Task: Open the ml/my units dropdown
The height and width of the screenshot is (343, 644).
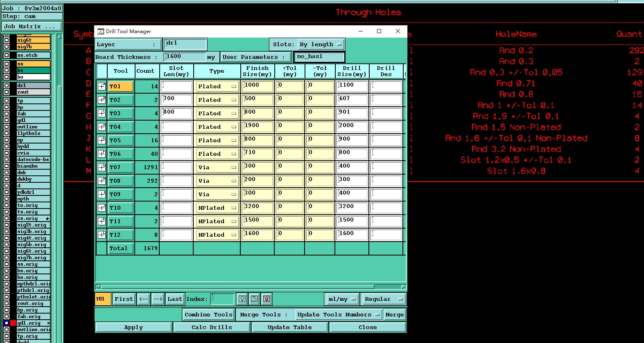Action: 342,299
